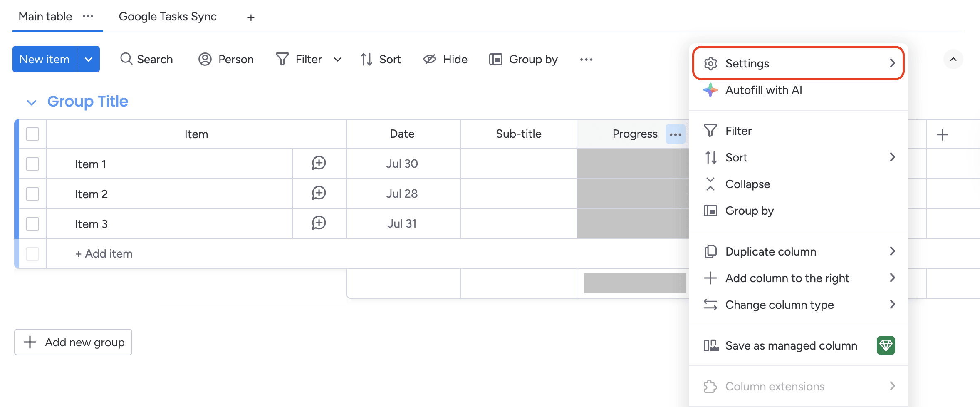Open toolbar more options ellipsis

pos(586,60)
